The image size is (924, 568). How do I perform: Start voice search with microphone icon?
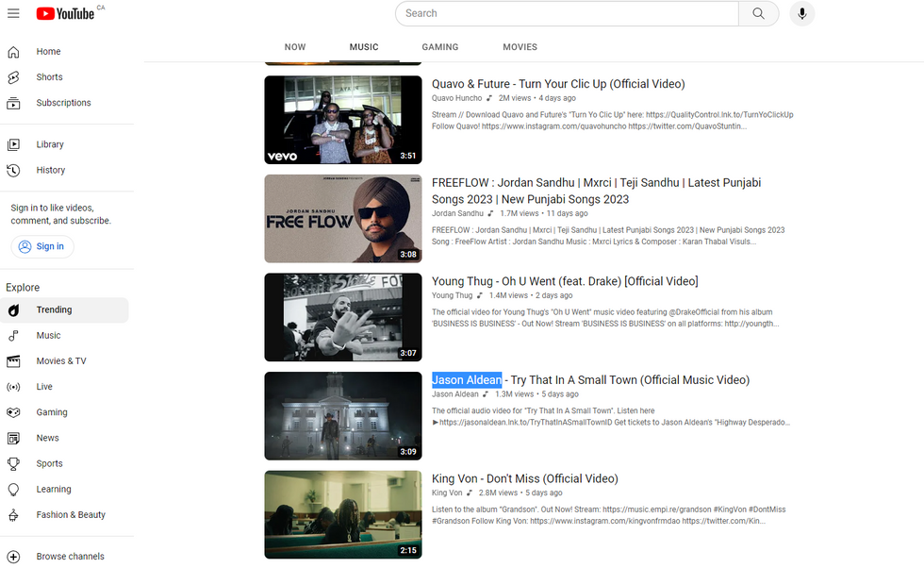pos(802,13)
